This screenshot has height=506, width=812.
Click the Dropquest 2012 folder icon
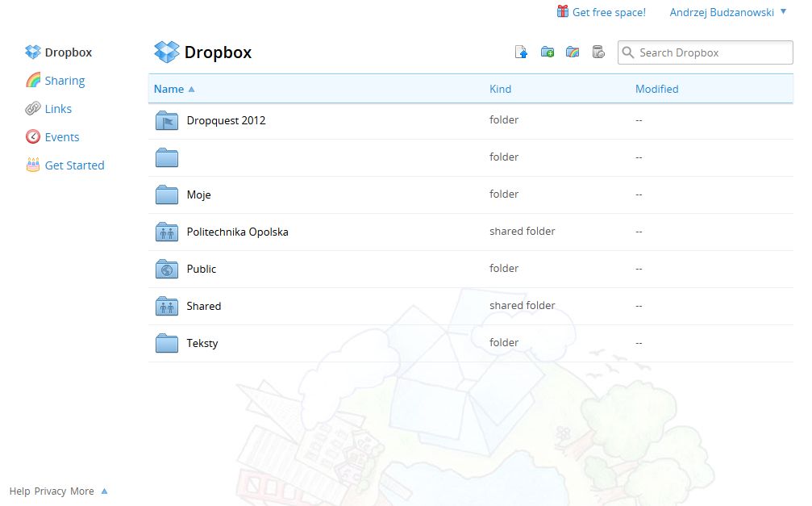166,120
